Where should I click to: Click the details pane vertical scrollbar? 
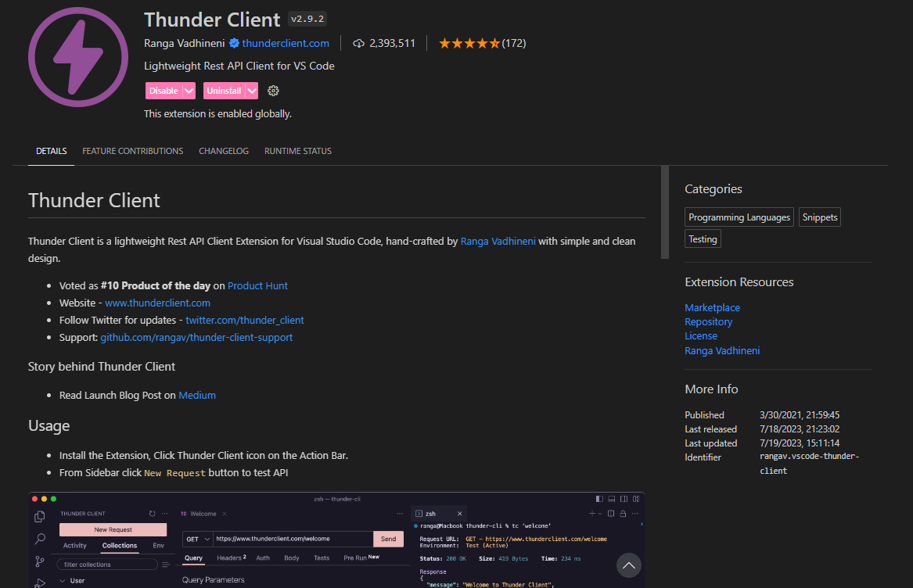665,212
